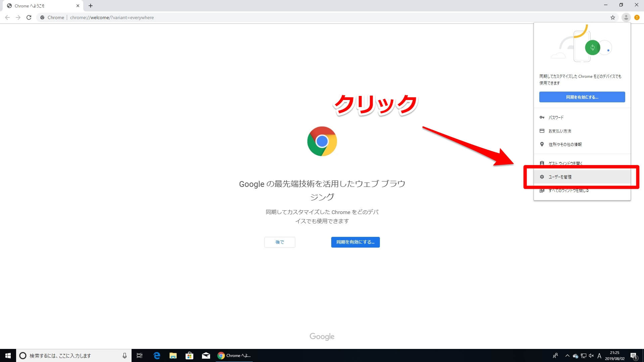
Task: Click the IME input mode A indicator
Action: pyautogui.click(x=599, y=356)
